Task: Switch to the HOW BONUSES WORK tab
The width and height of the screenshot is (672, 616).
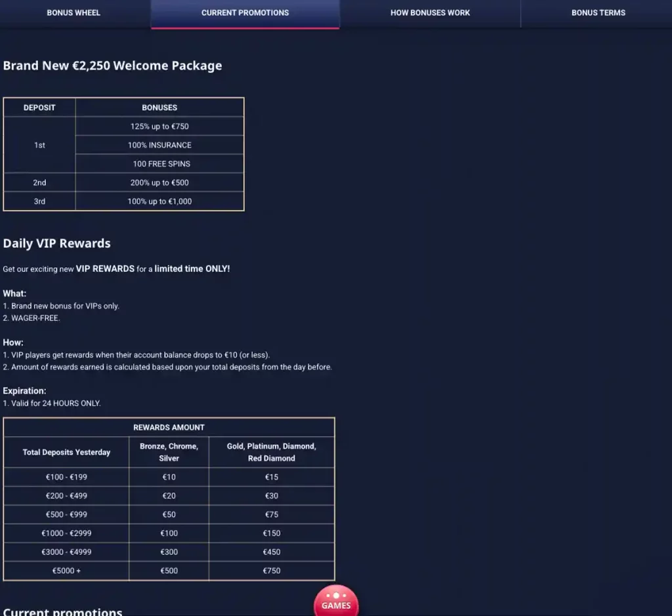Action: (430, 12)
